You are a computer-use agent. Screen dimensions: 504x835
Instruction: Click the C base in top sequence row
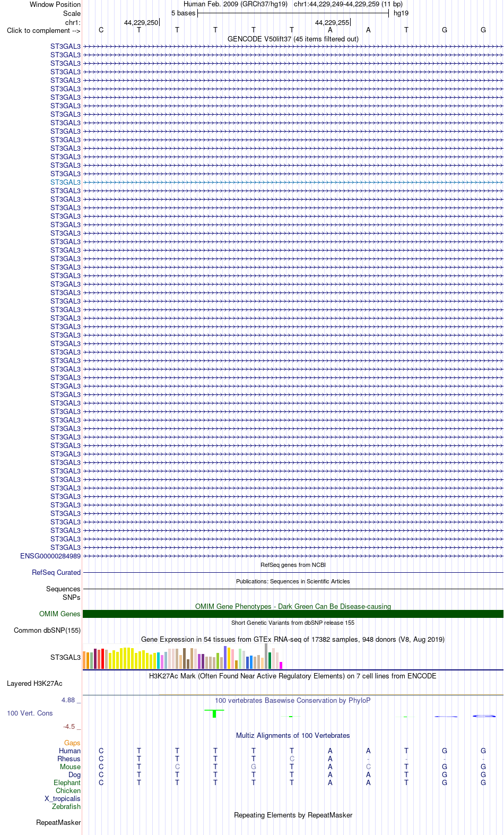pos(101,30)
